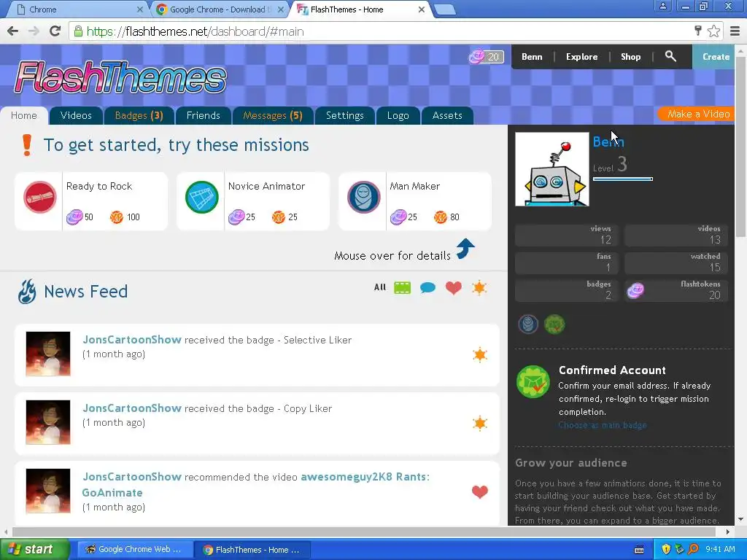The image size is (747, 560).
Task: Open awesomeguy2K8 Rants: GoAnimate video link
Action: (x=256, y=485)
